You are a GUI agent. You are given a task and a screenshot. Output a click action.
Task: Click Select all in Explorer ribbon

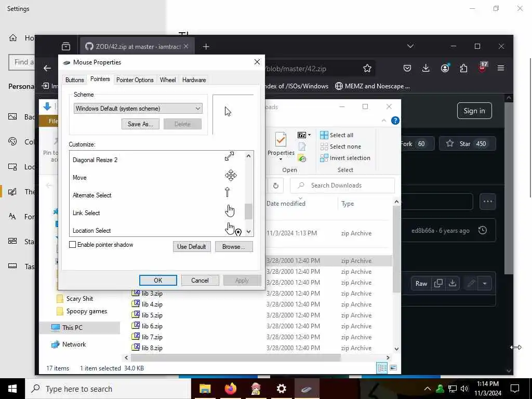click(x=337, y=135)
